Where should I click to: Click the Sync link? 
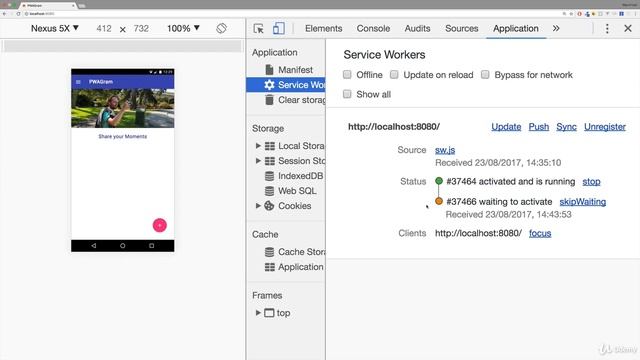pyautogui.click(x=567, y=127)
